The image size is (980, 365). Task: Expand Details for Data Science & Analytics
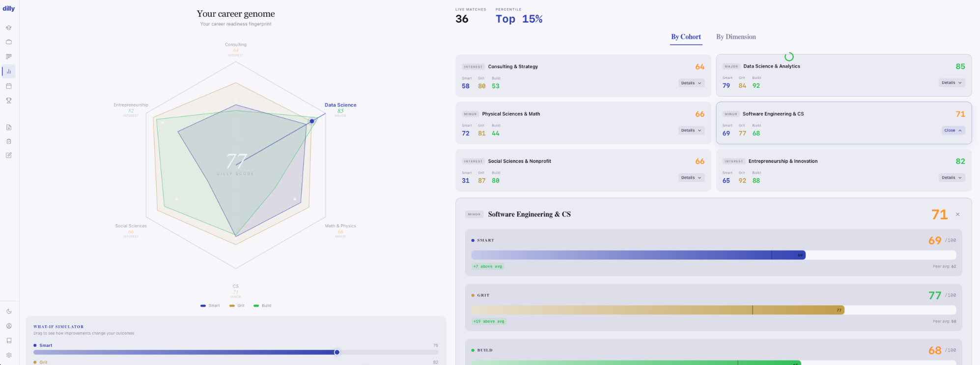pos(952,83)
